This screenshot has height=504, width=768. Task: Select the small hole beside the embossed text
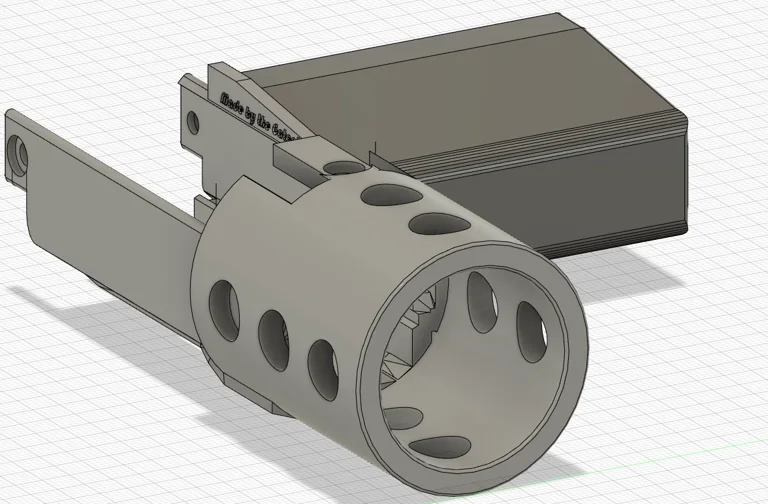point(193,123)
